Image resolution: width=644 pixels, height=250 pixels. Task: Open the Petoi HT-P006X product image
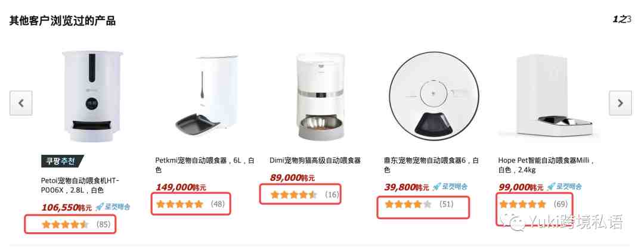93,96
